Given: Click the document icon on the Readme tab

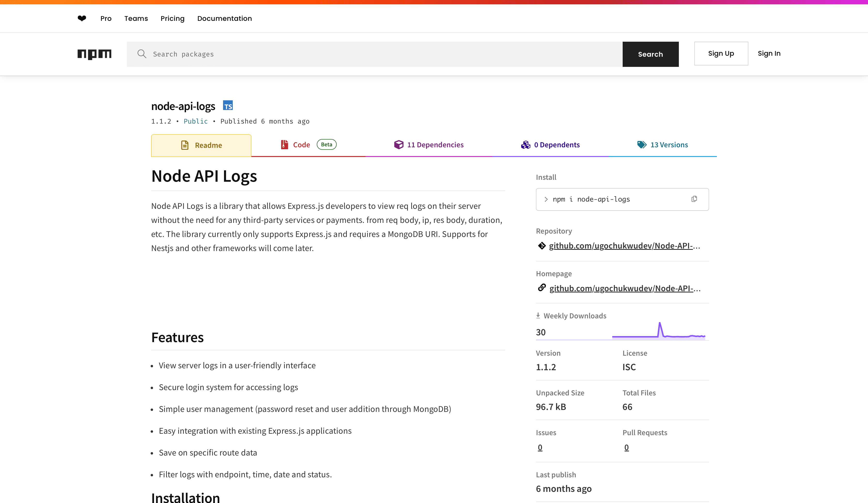Looking at the screenshot, I should coord(185,145).
